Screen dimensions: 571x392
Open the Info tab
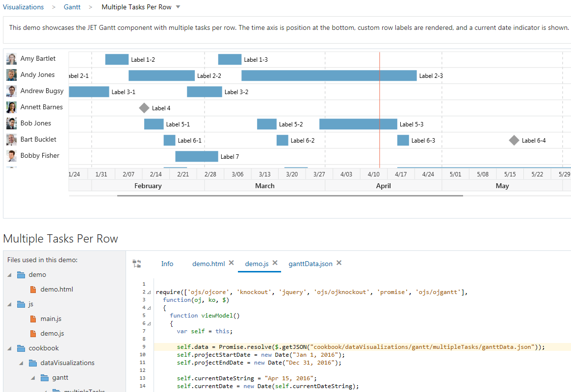167,263
